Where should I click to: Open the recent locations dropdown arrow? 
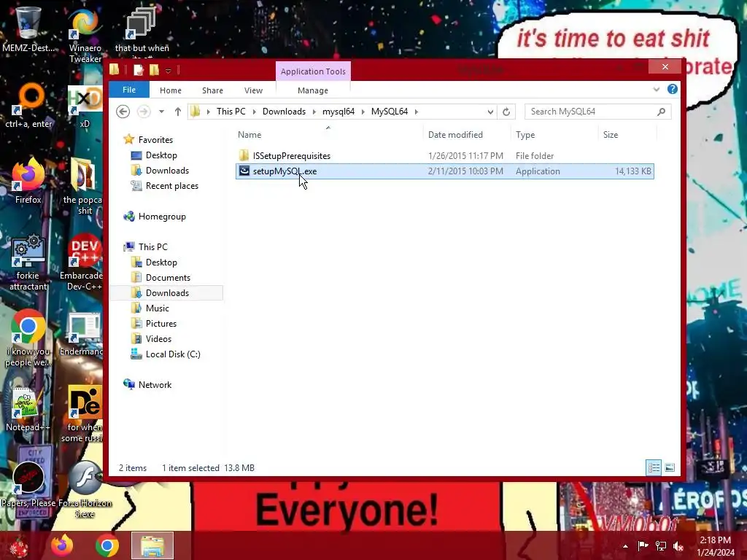(161, 112)
